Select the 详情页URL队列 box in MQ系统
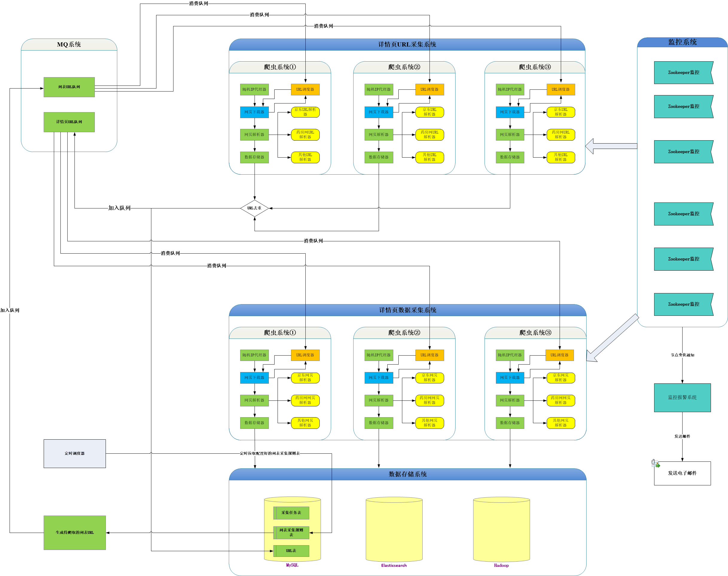This screenshot has height=576, width=728. pyautogui.click(x=69, y=122)
